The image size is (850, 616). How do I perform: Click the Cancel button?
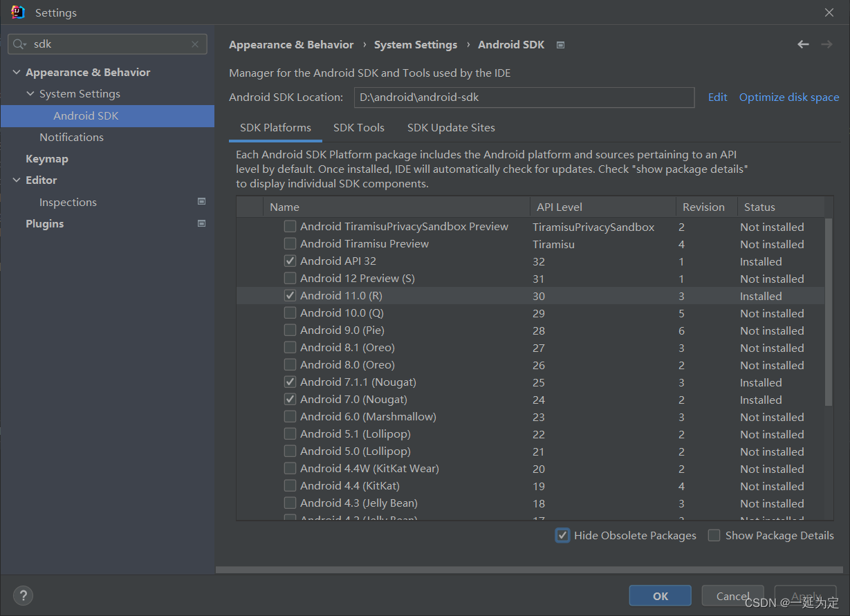pyautogui.click(x=734, y=596)
